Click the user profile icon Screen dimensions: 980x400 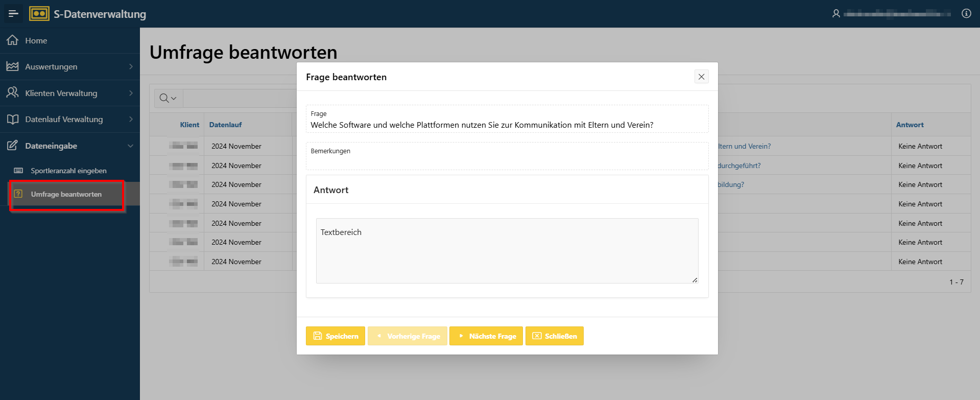(x=836, y=14)
